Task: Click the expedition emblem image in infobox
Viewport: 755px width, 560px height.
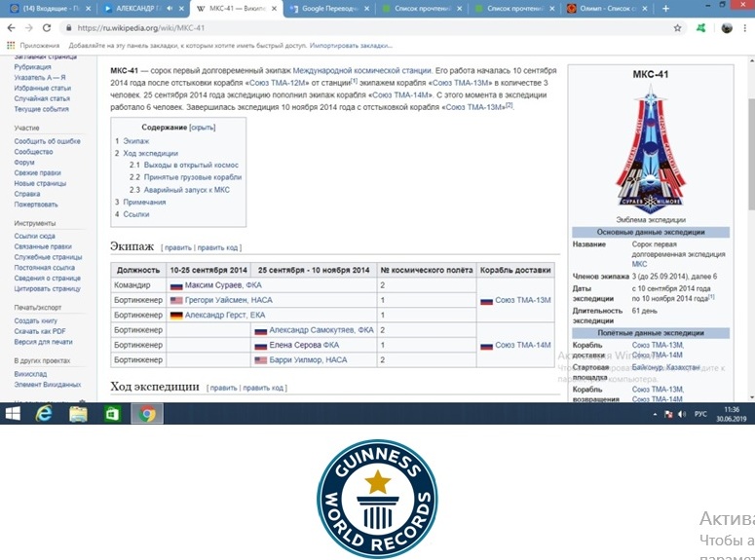Action: click(651, 148)
